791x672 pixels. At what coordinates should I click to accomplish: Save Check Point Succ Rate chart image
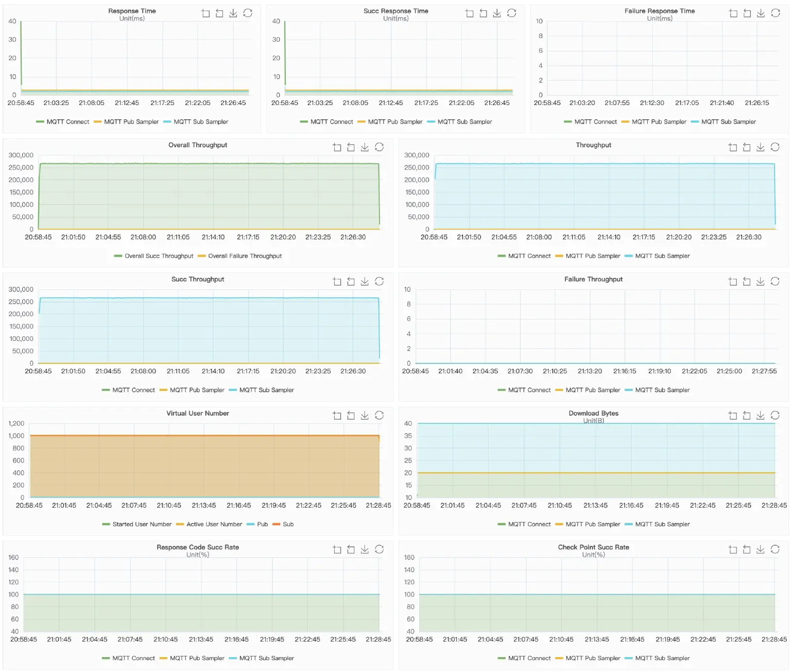pyautogui.click(x=760, y=549)
